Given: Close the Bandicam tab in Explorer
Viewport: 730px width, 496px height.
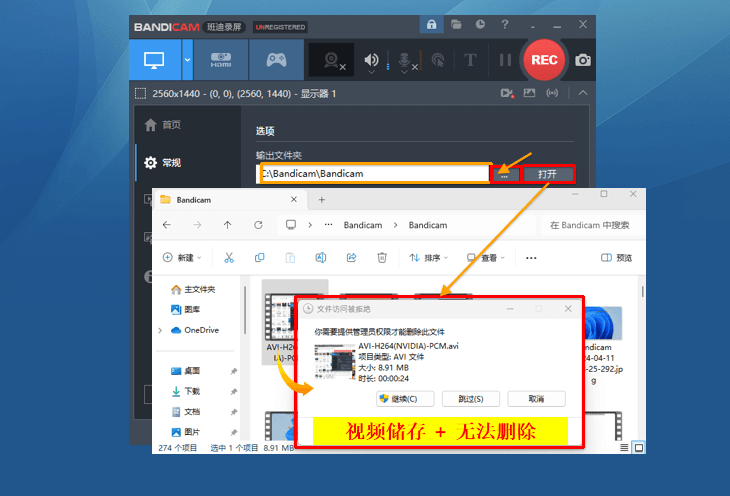Looking at the screenshot, I should (294, 199).
